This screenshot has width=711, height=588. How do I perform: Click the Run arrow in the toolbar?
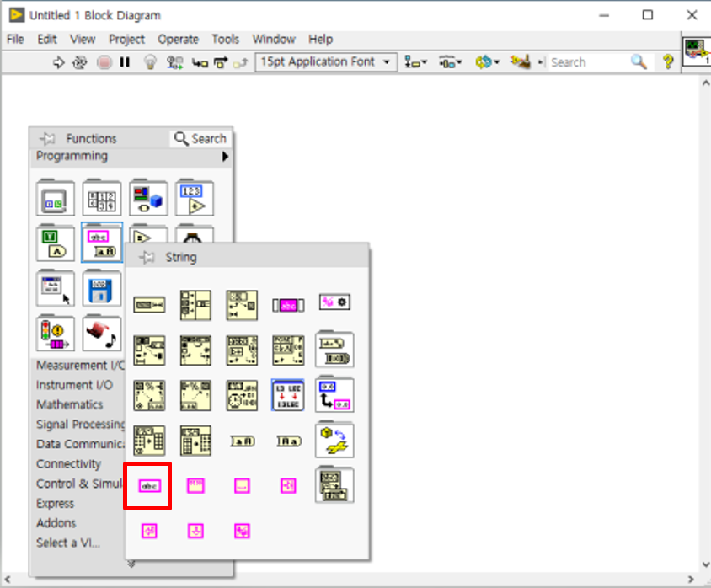(58, 62)
